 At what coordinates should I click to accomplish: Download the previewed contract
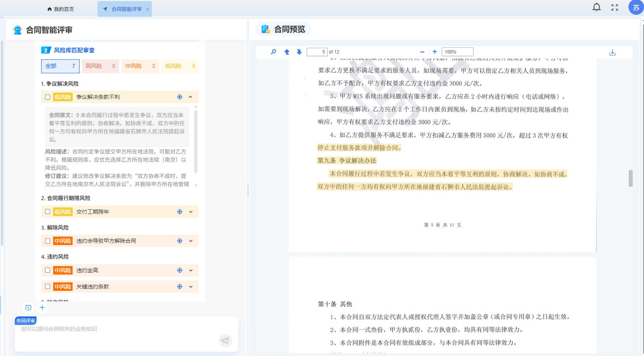[x=613, y=52]
